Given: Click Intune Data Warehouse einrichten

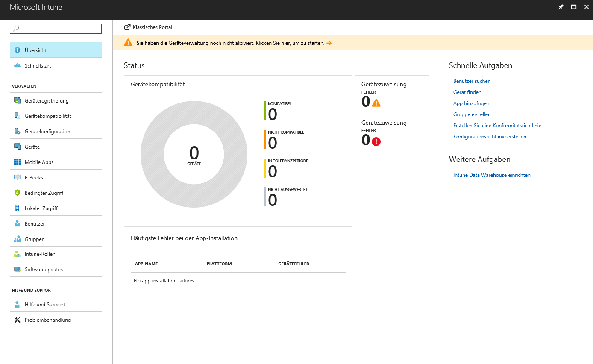Looking at the screenshot, I should tap(492, 175).
